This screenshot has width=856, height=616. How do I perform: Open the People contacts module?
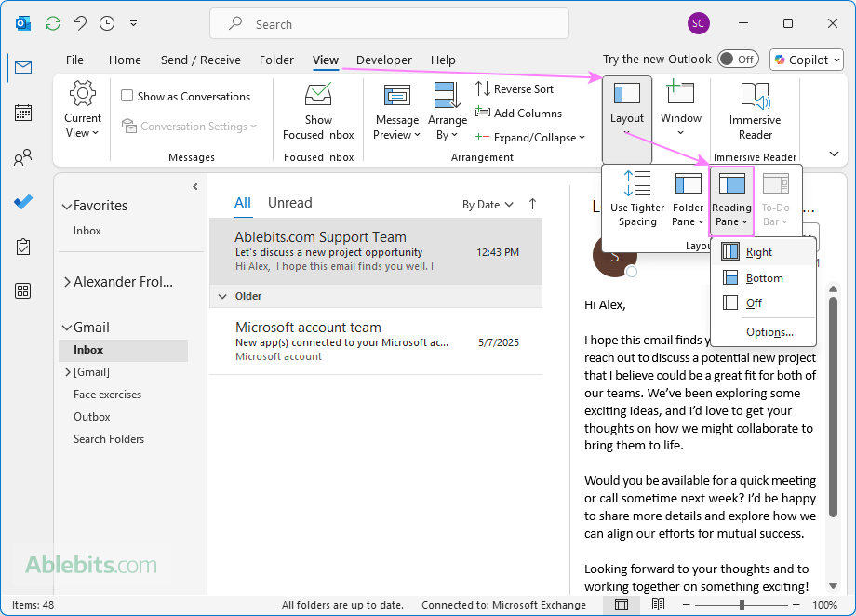[23, 158]
